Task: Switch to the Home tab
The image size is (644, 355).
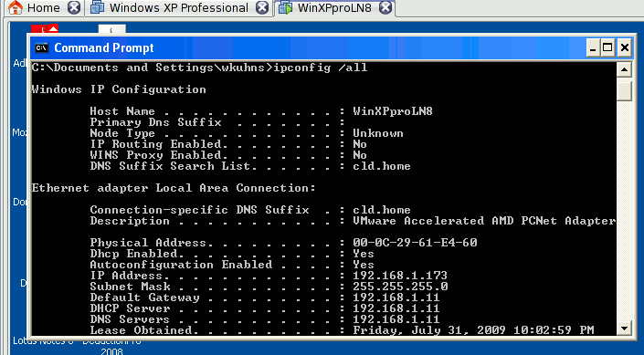Action: coord(43,8)
